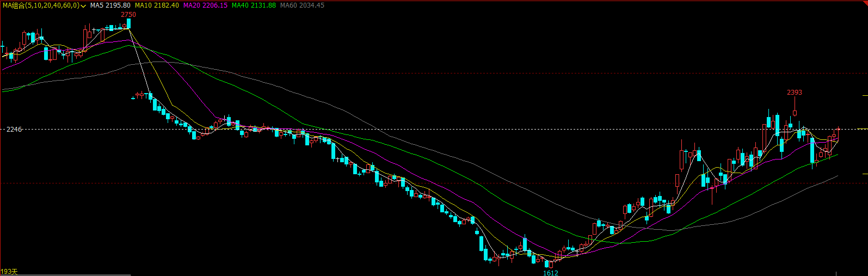Click the gray horizontal scrollbar at the bottom
Screen dimensions: 868x276
pyautogui.click(x=65, y=275)
